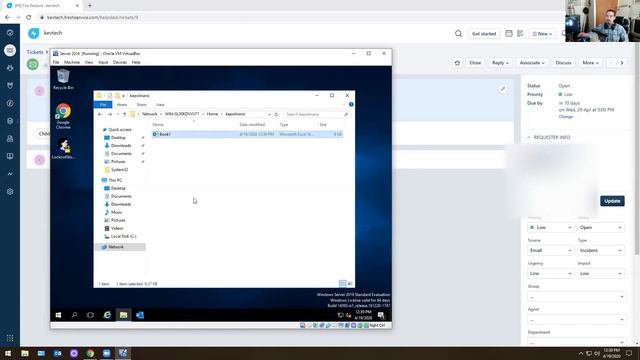Viewport: 640px width, 360px height.
Task: Click the Update button
Action: (x=612, y=201)
